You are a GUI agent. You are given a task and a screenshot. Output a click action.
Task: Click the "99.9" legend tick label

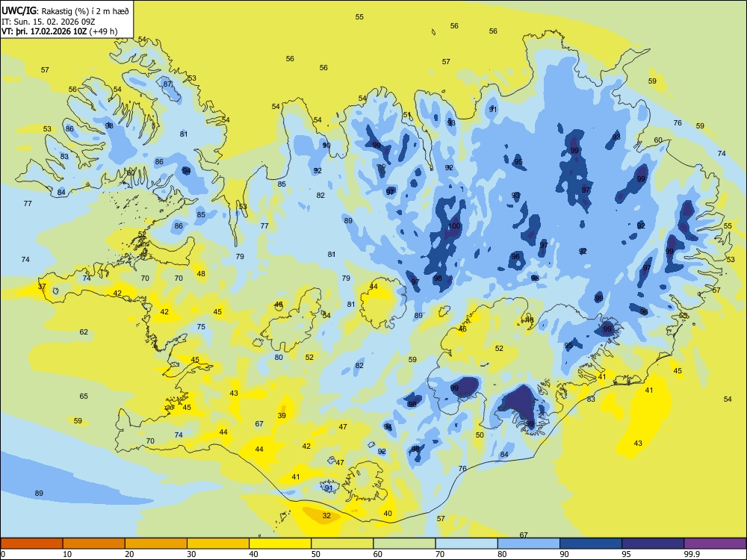[x=692, y=554]
